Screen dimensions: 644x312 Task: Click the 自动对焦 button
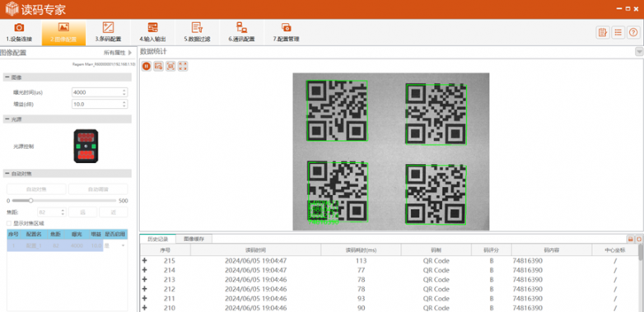point(36,189)
